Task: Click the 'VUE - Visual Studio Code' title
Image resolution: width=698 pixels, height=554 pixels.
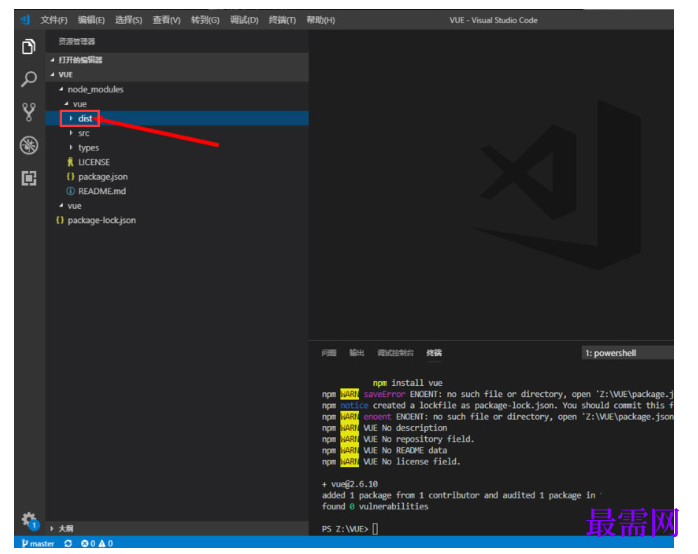Action: tap(493, 20)
